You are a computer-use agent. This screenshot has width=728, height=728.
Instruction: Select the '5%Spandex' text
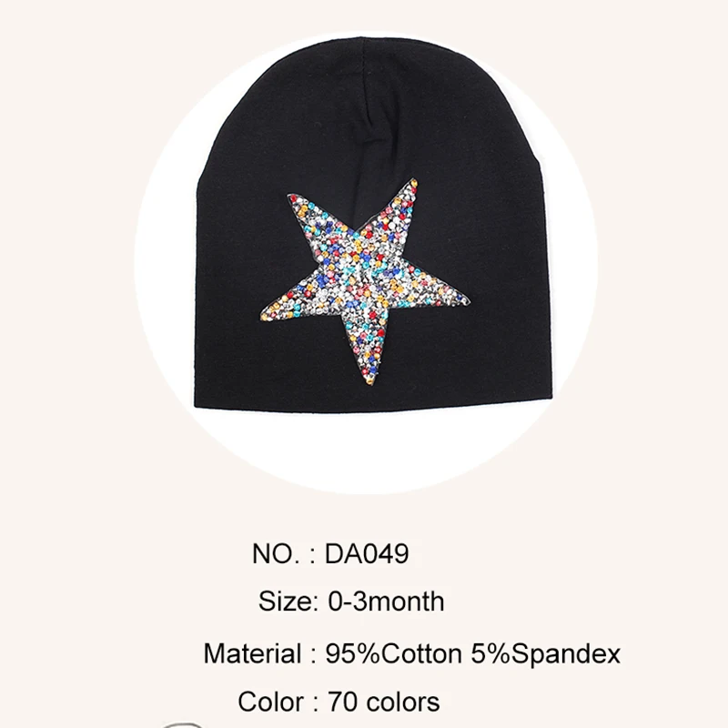pos(545,653)
